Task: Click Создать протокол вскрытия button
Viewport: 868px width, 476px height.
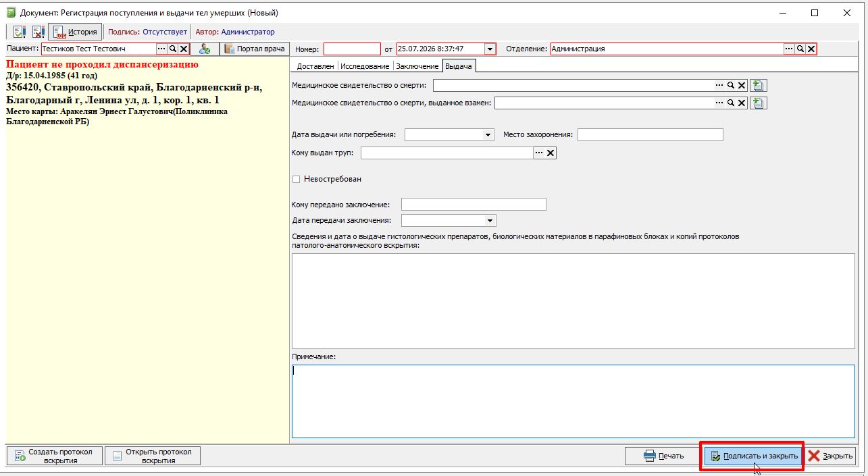Action: (54, 456)
